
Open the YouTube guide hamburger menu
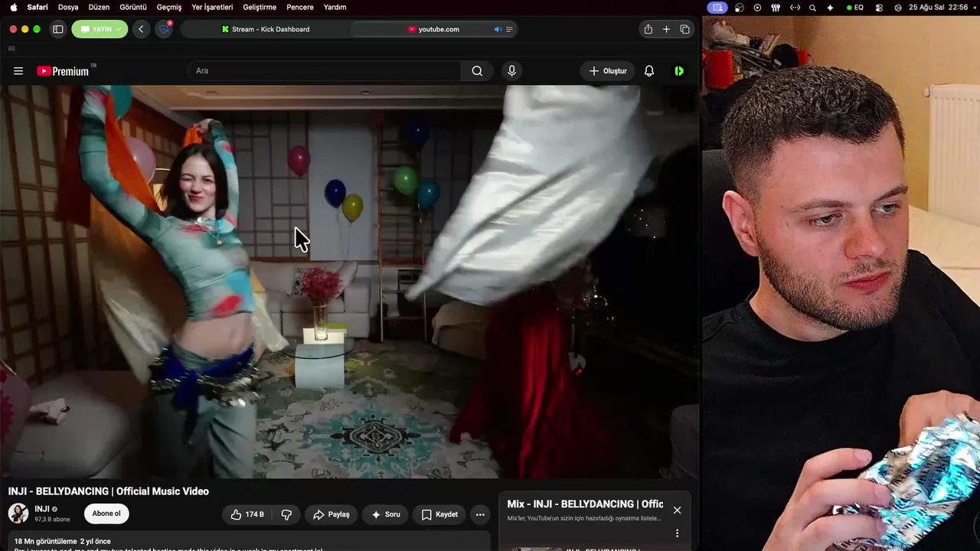[x=18, y=71]
